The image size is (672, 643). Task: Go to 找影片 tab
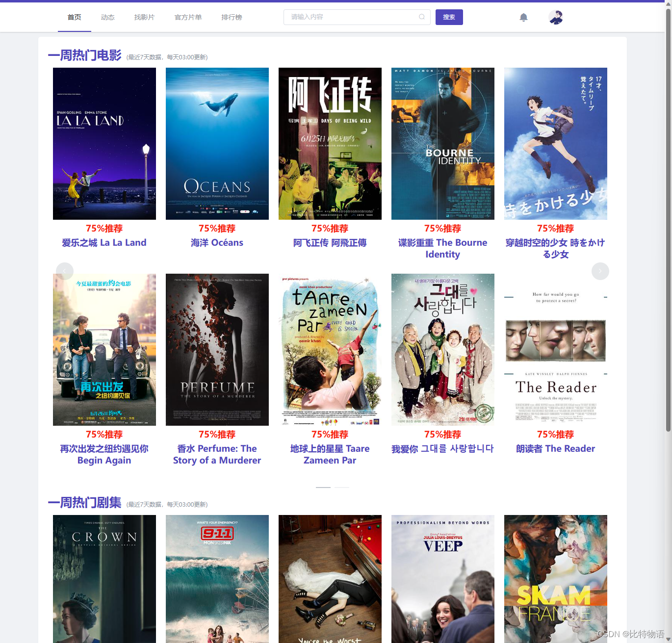click(x=144, y=17)
